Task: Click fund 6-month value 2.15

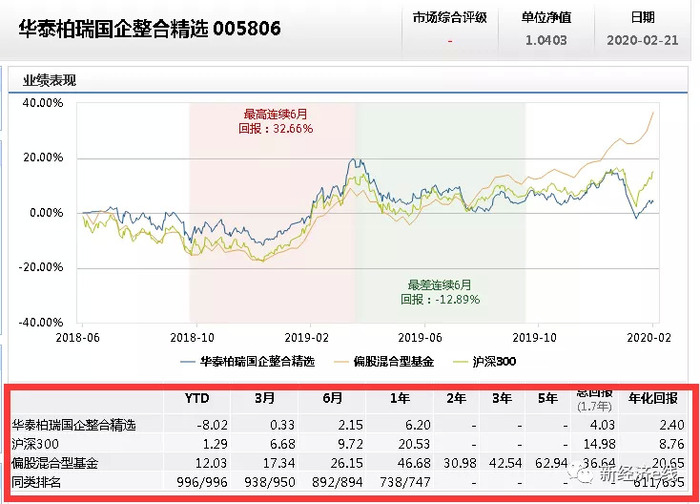Action: 350,425
